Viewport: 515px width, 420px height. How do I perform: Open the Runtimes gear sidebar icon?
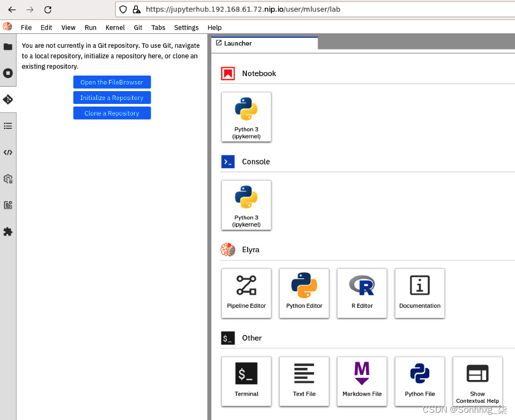click(x=8, y=179)
